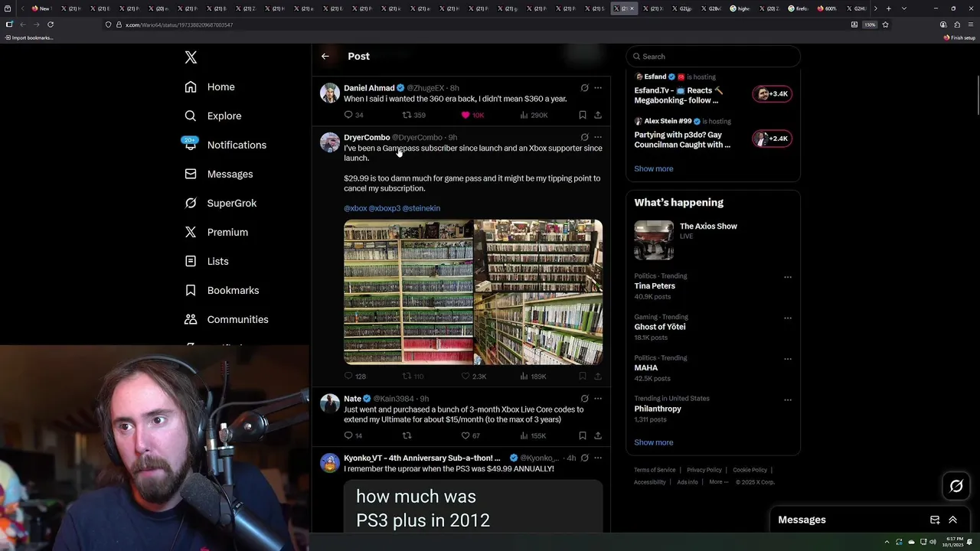Open the X logo home link

click(191, 57)
